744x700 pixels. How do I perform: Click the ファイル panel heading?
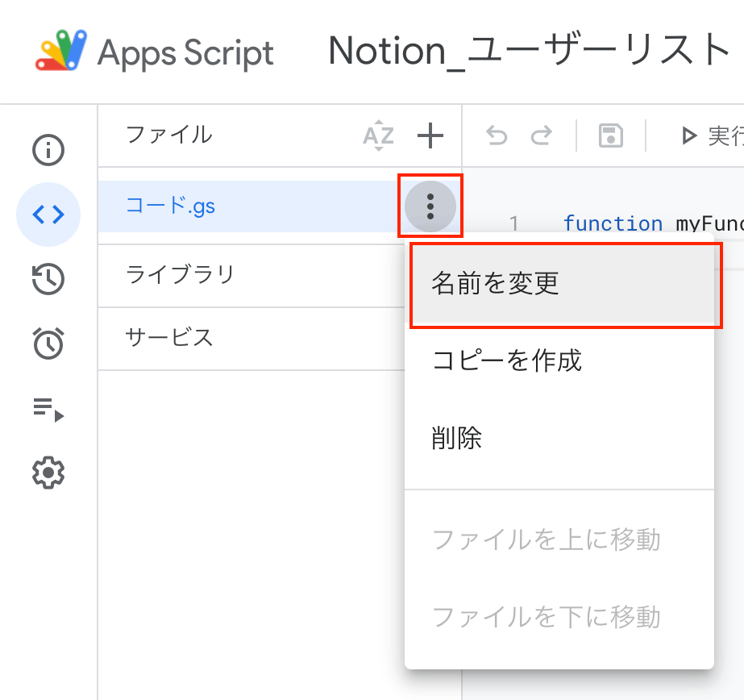click(169, 135)
